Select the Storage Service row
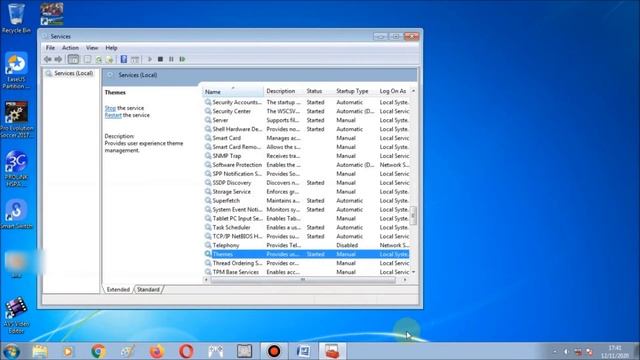Image resolution: width=640 pixels, height=360 pixels. [307, 192]
